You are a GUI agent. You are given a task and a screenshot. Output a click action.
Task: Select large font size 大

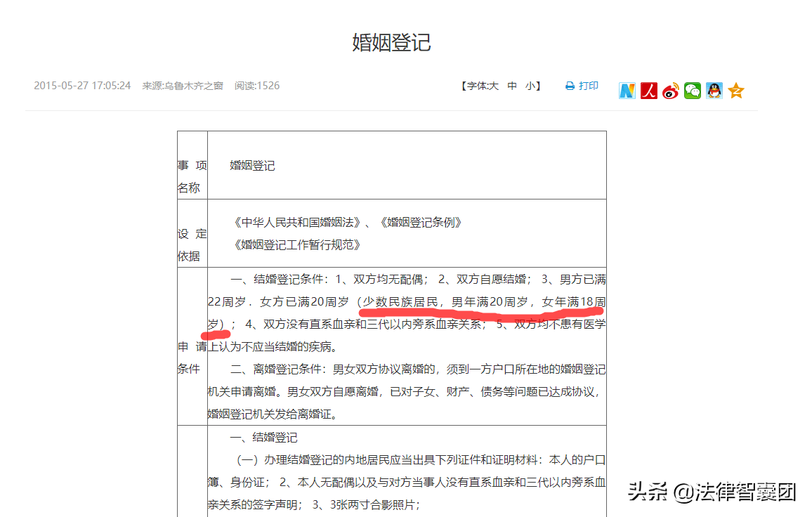495,85
